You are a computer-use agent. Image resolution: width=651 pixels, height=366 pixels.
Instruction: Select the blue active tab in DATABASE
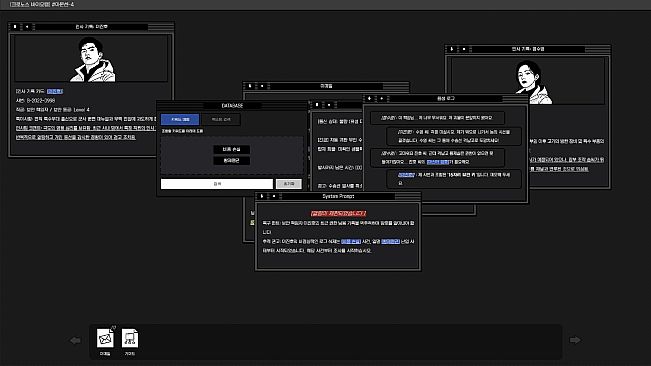tap(180, 120)
